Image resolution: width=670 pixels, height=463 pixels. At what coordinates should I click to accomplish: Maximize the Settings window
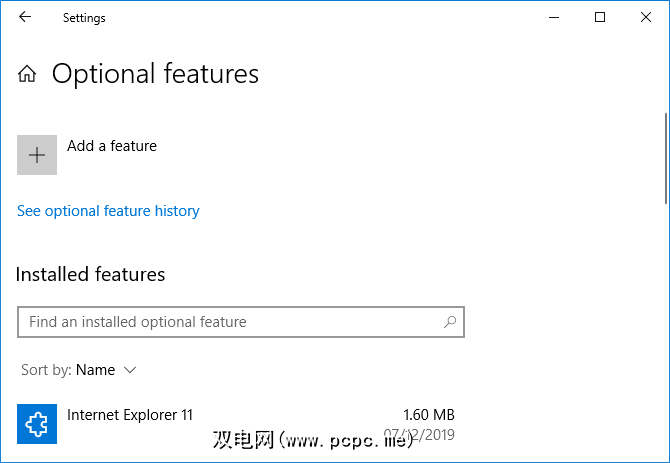(600, 17)
